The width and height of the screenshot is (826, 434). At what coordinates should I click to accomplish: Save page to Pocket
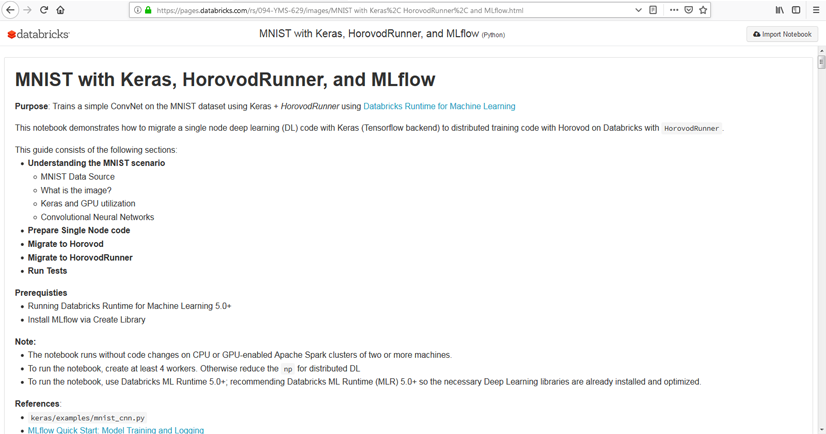click(x=689, y=10)
